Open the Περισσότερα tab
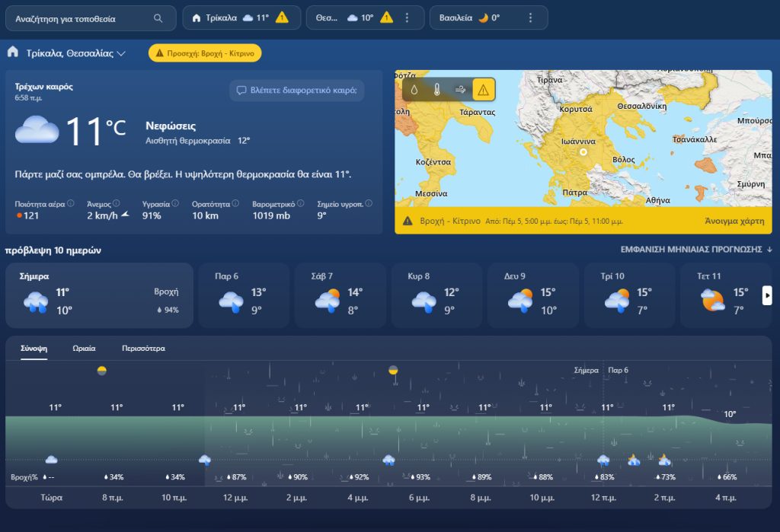Viewport: 780px width, 532px height. (143, 349)
